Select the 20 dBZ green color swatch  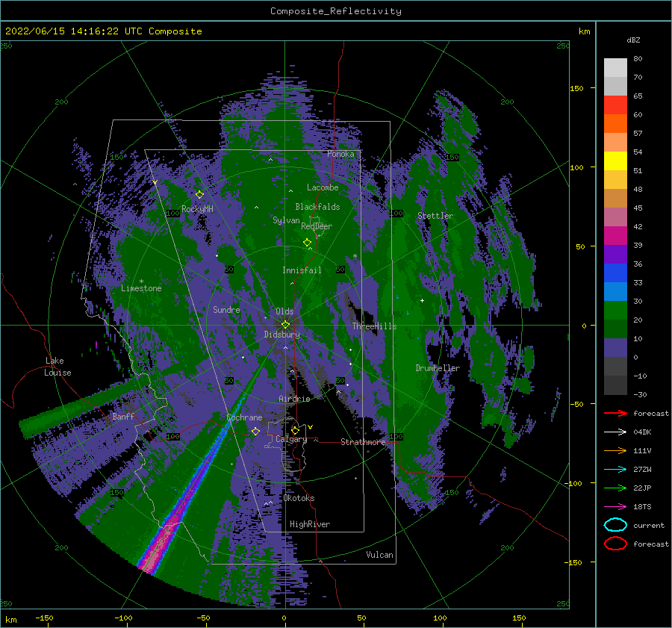[615, 329]
